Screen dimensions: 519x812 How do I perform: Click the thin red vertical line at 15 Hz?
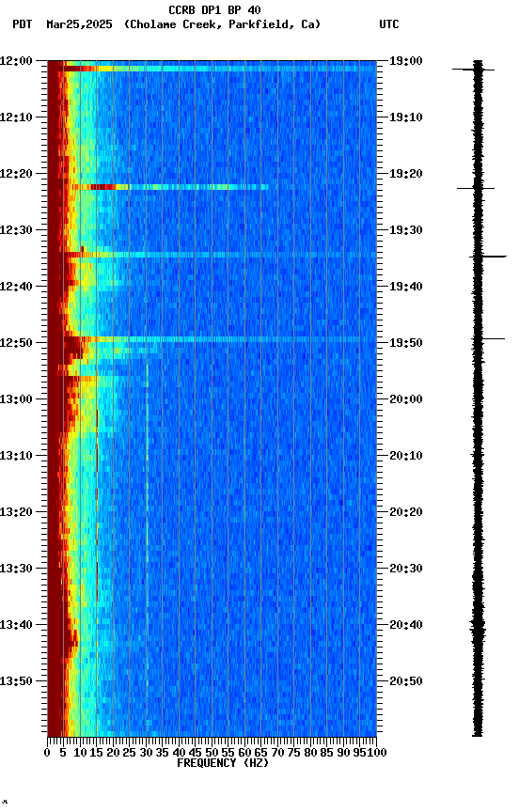(x=97, y=505)
